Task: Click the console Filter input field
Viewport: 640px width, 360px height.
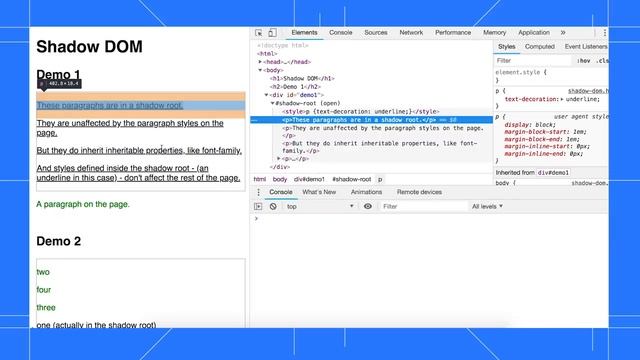Action: click(x=423, y=207)
